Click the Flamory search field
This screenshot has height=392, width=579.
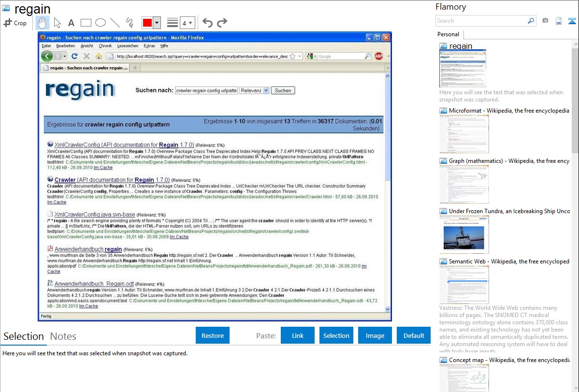(x=481, y=21)
